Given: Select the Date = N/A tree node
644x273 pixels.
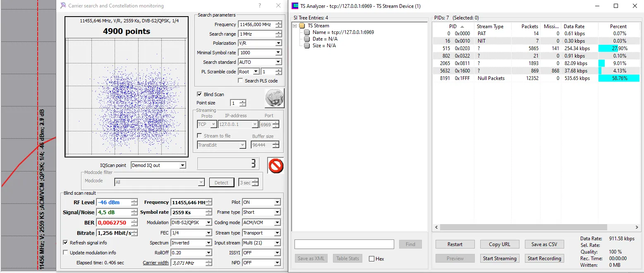Looking at the screenshot, I should (x=325, y=39).
